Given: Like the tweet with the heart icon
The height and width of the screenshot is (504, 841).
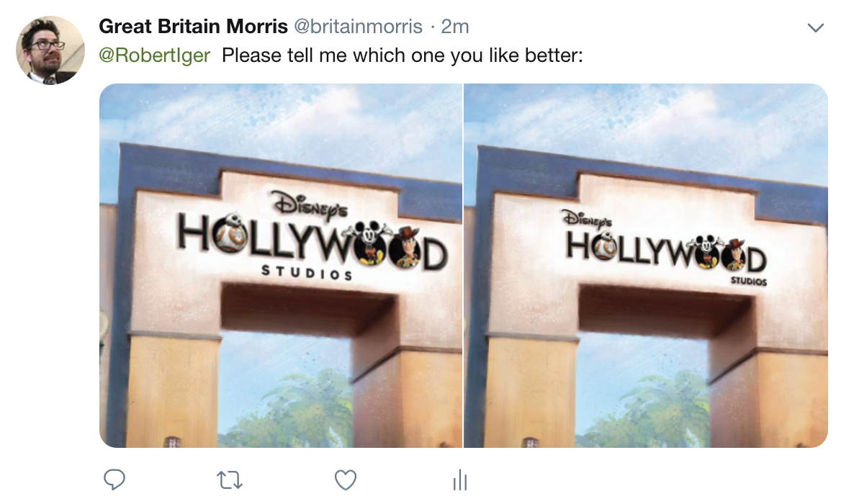Looking at the screenshot, I should click(x=346, y=480).
